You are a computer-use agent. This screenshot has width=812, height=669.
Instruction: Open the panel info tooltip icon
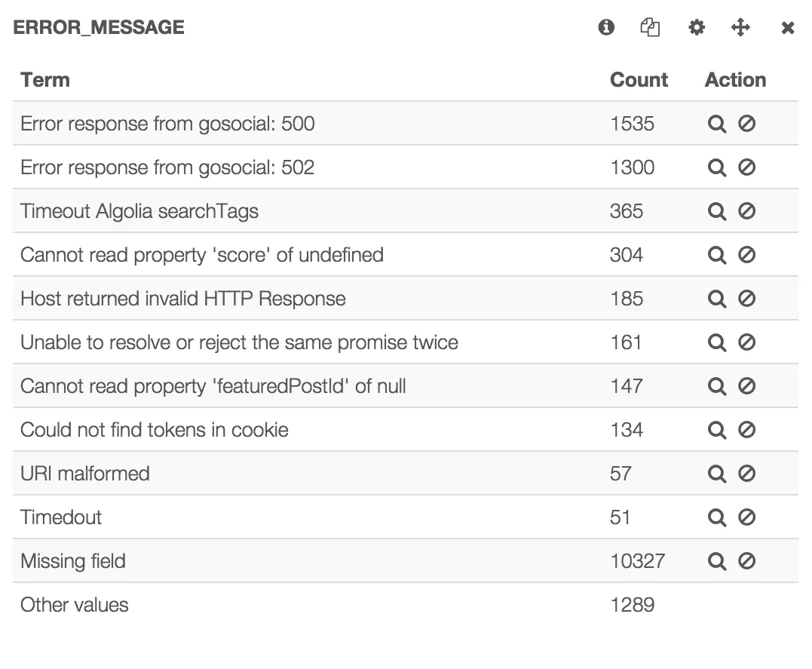[606, 27]
